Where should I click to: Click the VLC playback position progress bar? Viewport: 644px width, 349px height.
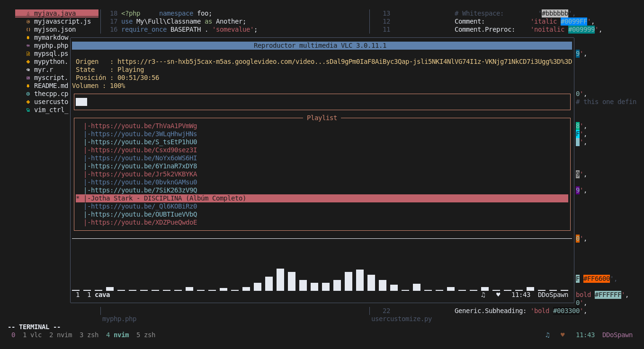322,102
